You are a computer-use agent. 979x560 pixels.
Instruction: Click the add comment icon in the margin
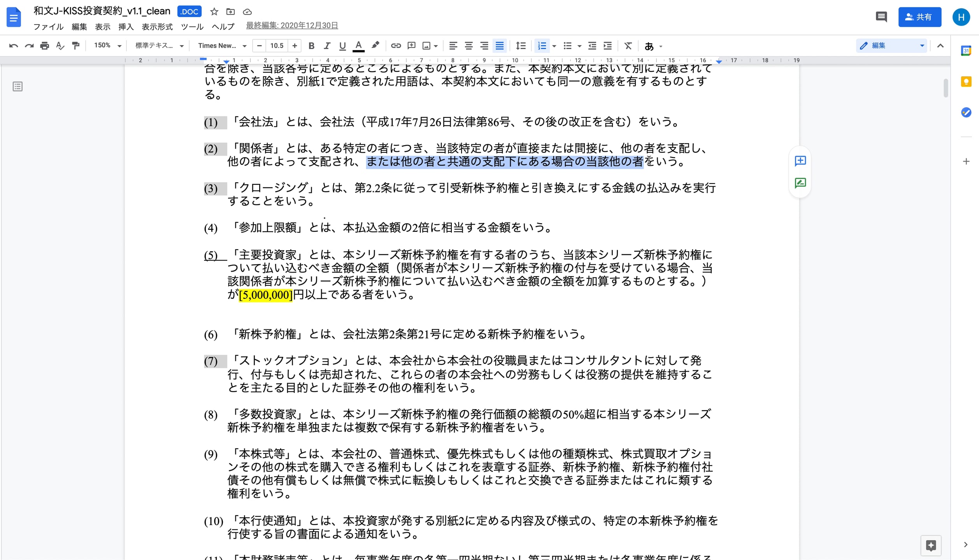pos(800,161)
